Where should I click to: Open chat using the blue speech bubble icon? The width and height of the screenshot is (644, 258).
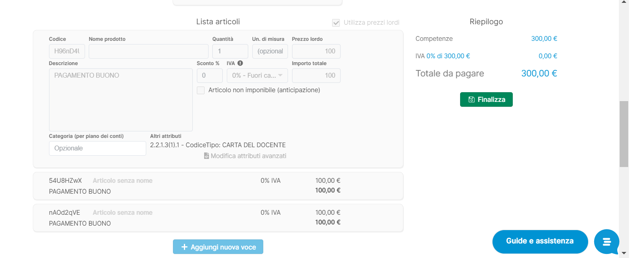click(x=606, y=241)
